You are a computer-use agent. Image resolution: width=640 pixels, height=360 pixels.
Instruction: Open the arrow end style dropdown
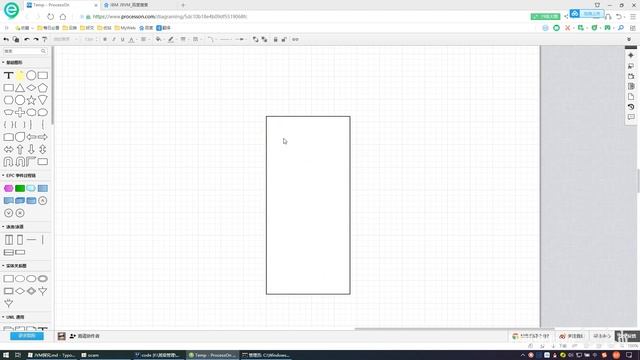pyautogui.click(x=241, y=40)
